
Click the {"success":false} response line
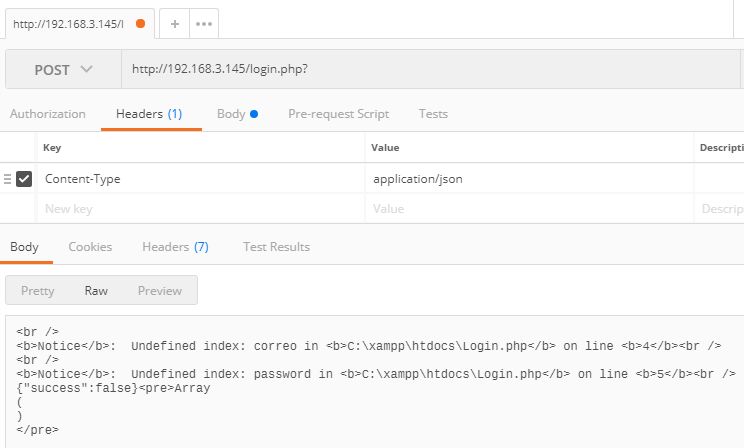coord(113,388)
